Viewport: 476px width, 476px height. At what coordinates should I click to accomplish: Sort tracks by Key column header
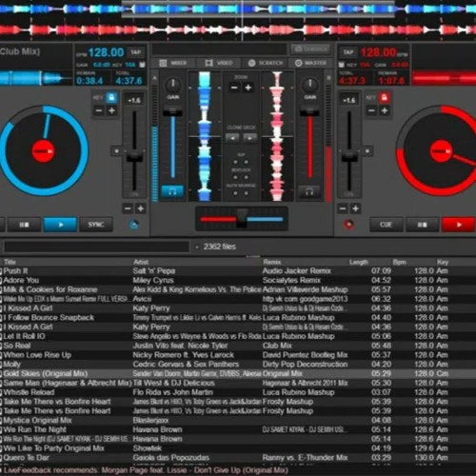click(443, 262)
